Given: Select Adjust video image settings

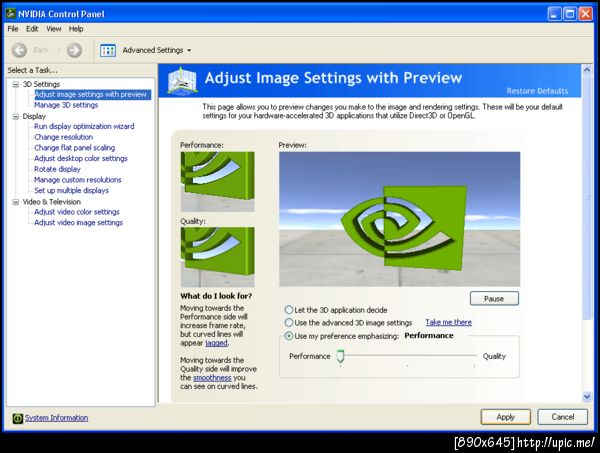Looking at the screenshot, I should pyautogui.click(x=78, y=223).
